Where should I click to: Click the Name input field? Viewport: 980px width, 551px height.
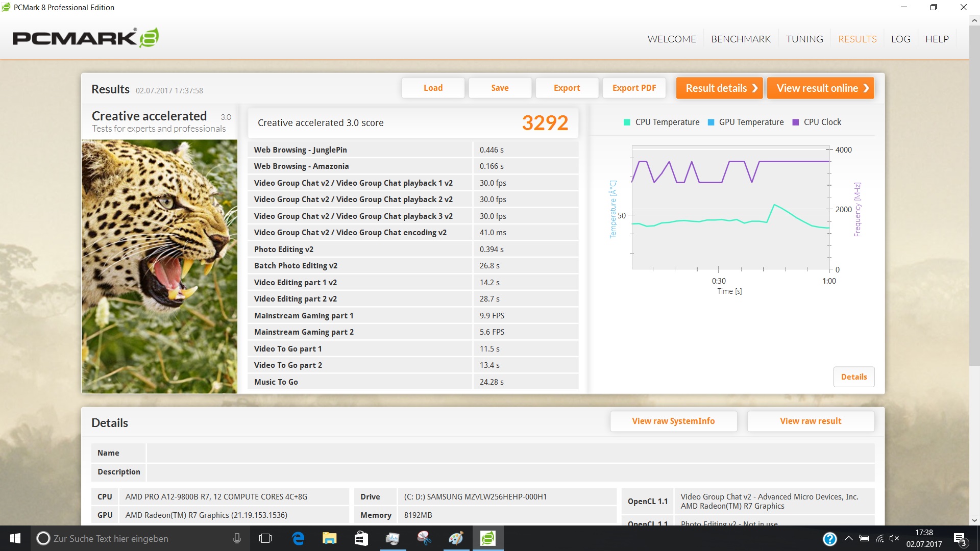pos(510,453)
